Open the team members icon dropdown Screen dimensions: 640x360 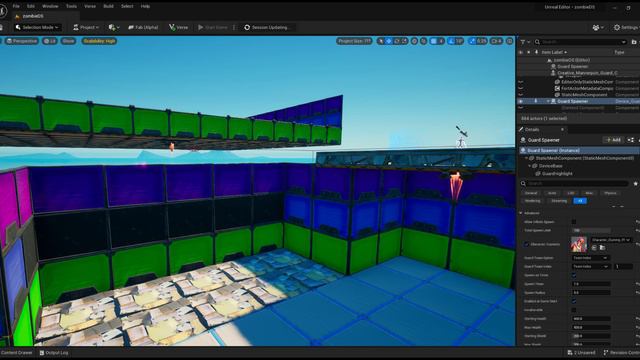pos(598,27)
